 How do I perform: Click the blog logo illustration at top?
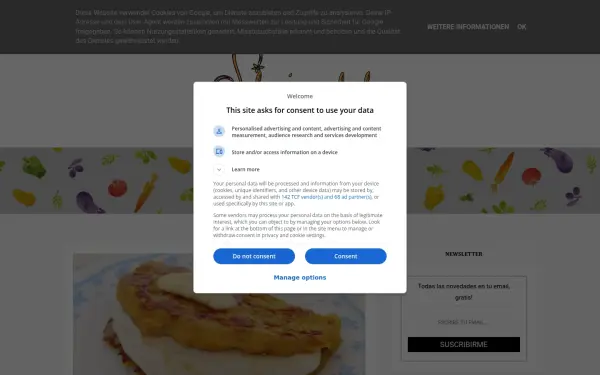[291, 68]
